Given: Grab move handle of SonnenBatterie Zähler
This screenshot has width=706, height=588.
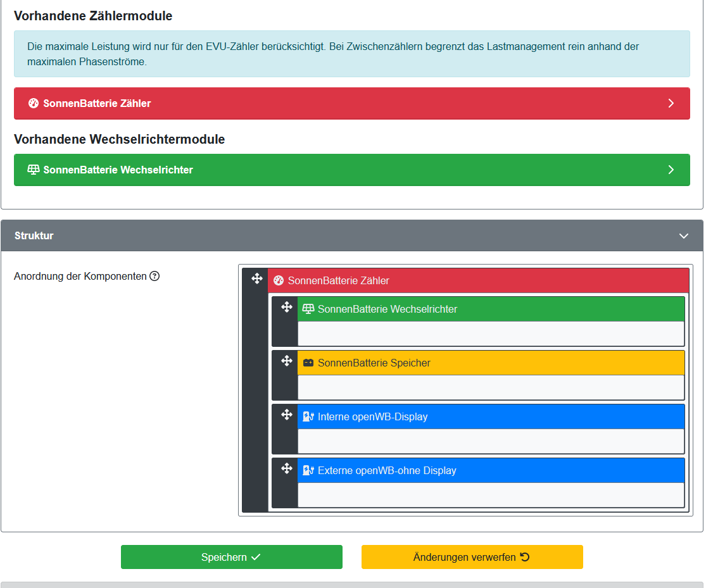Looking at the screenshot, I should [257, 278].
